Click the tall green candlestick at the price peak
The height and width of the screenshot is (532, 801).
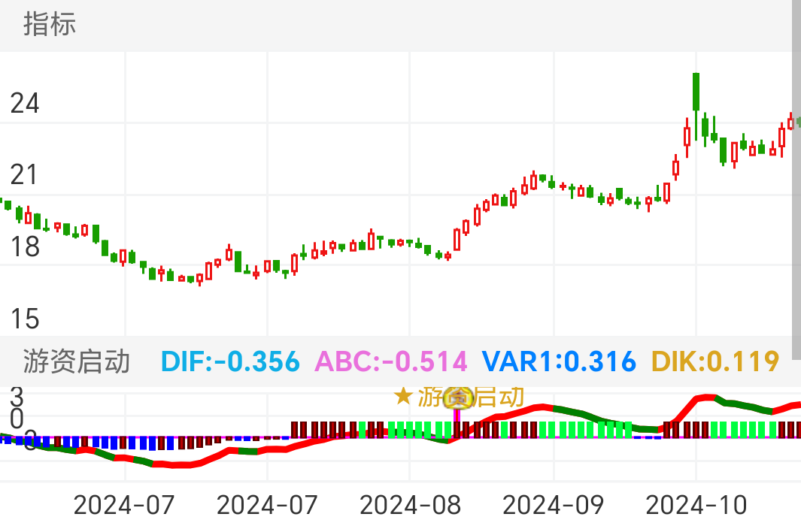pos(696,91)
